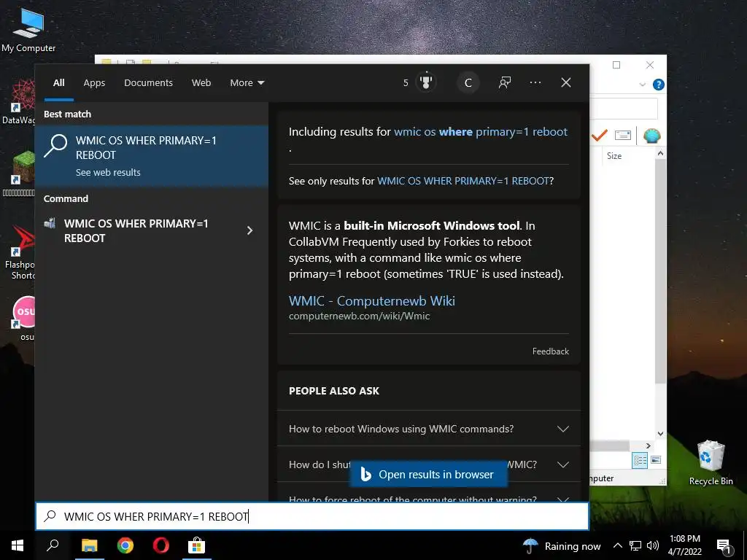Click the orange checkmark ribbon icon in Explorer

pyautogui.click(x=600, y=136)
